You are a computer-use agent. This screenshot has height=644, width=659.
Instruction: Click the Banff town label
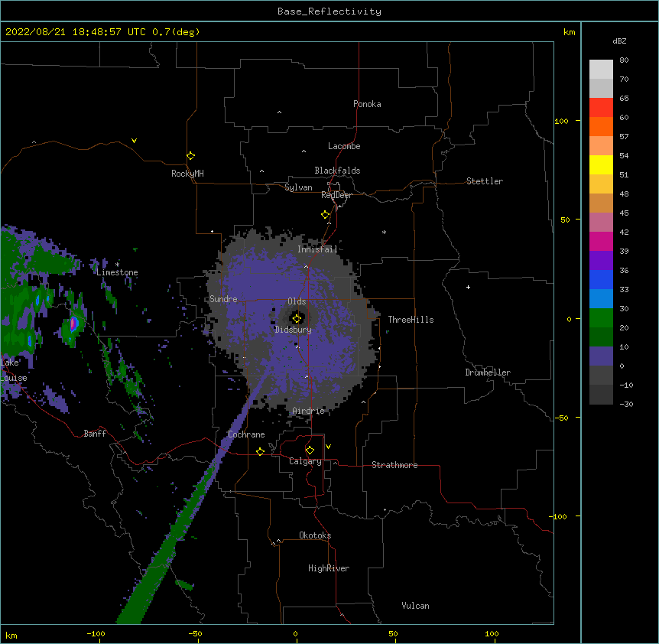click(x=95, y=434)
